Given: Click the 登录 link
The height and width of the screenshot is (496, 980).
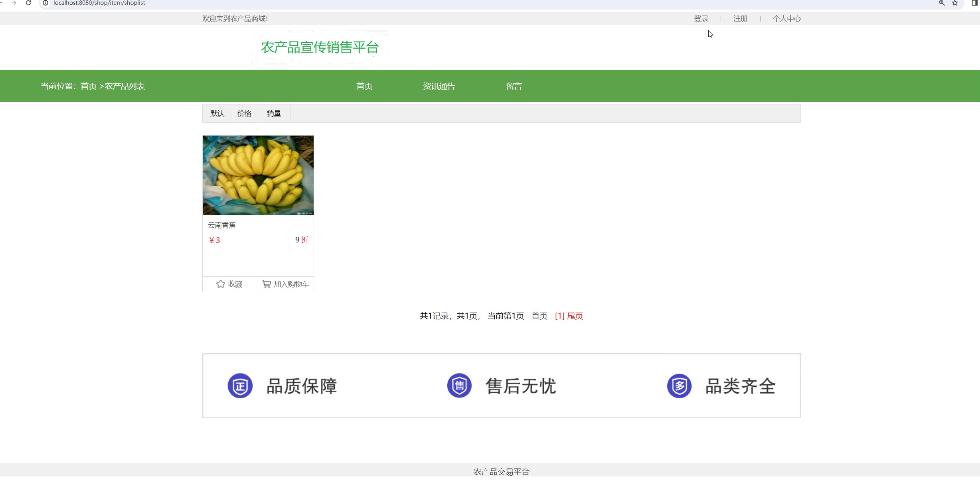Looking at the screenshot, I should (701, 19).
